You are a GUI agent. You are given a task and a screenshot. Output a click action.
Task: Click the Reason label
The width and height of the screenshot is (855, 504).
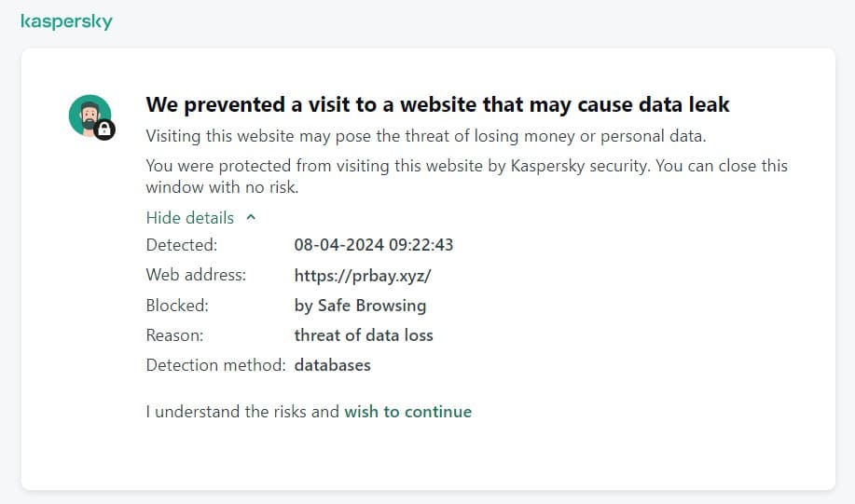click(174, 335)
